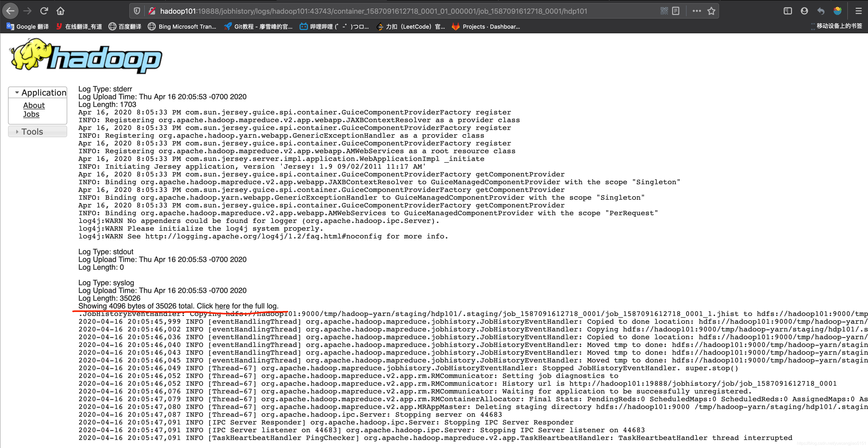Click the 'Showing 4096 bytes of 35026 total' text
Viewport: 868px width, 448px height.
[136, 306]
